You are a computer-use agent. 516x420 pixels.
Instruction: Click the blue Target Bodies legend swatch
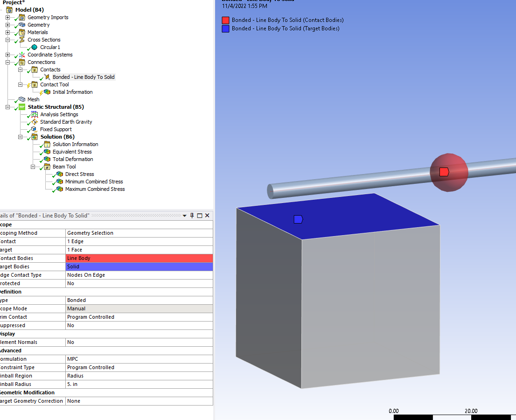(225, 28)
